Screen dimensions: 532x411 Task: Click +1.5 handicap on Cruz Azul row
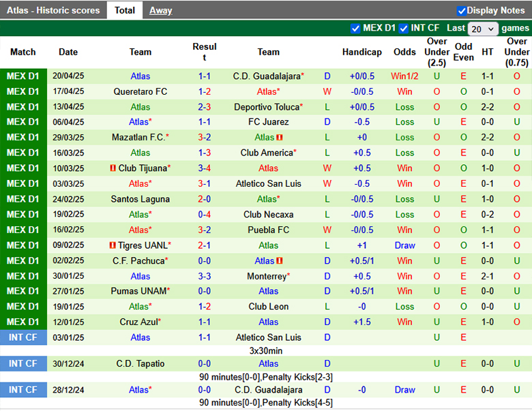tap(361, 322)
